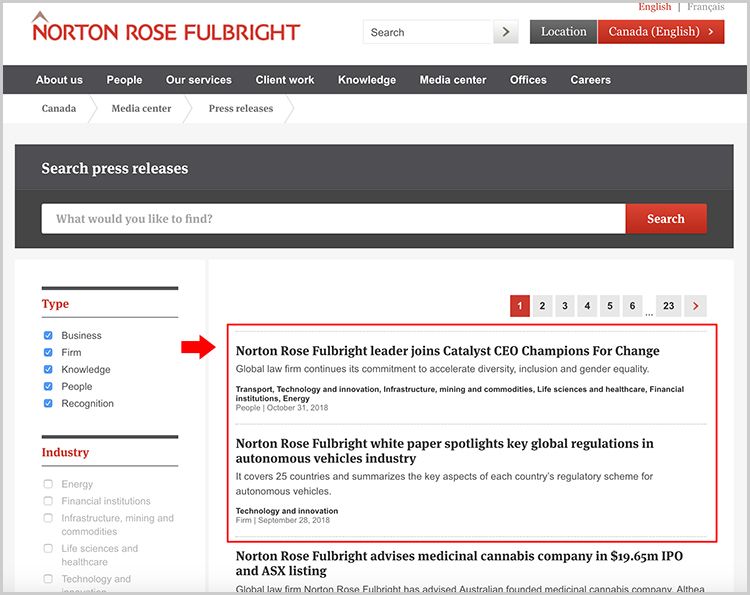This screenshot has width=750, height=595.
Task: Focus the top header Search field
Action: [x=428, y=32]
